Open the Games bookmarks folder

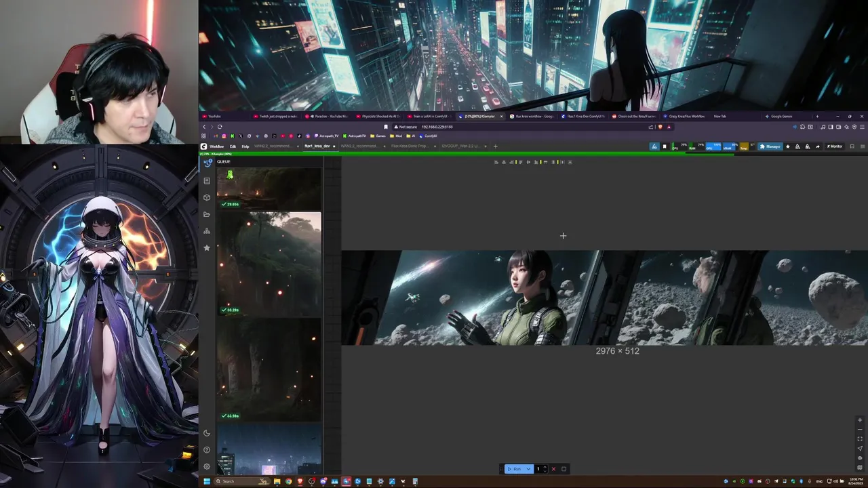click(378, 136)
